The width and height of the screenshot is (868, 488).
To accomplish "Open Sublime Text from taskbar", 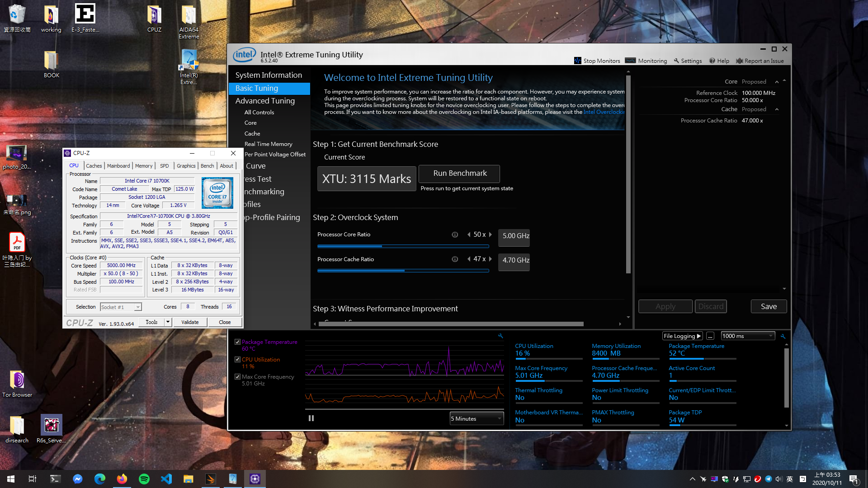I will tap(211, 479).
